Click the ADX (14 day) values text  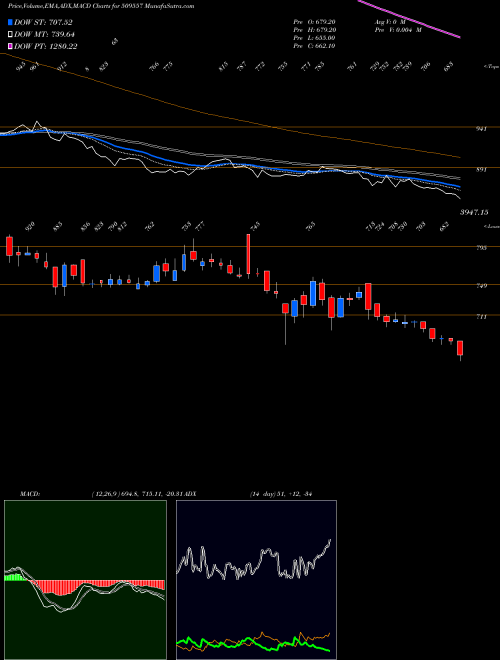tap(280, 494)
